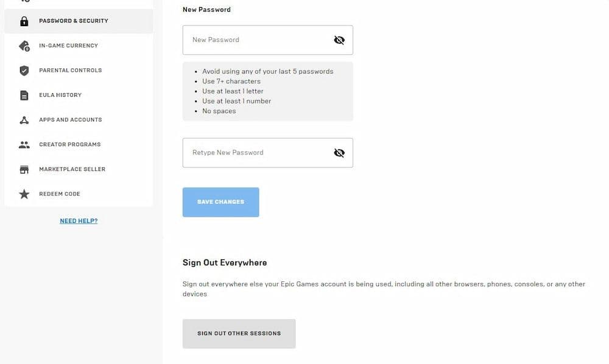
Task: Select the Apps and Accounts menu entry
Action: (70, 119)
